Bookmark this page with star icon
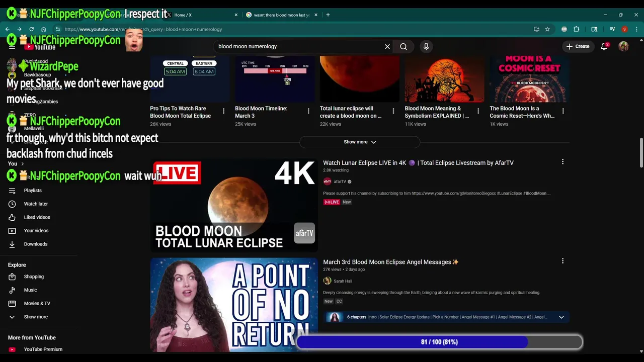644x362 pixels. click(x=547, y=29)
